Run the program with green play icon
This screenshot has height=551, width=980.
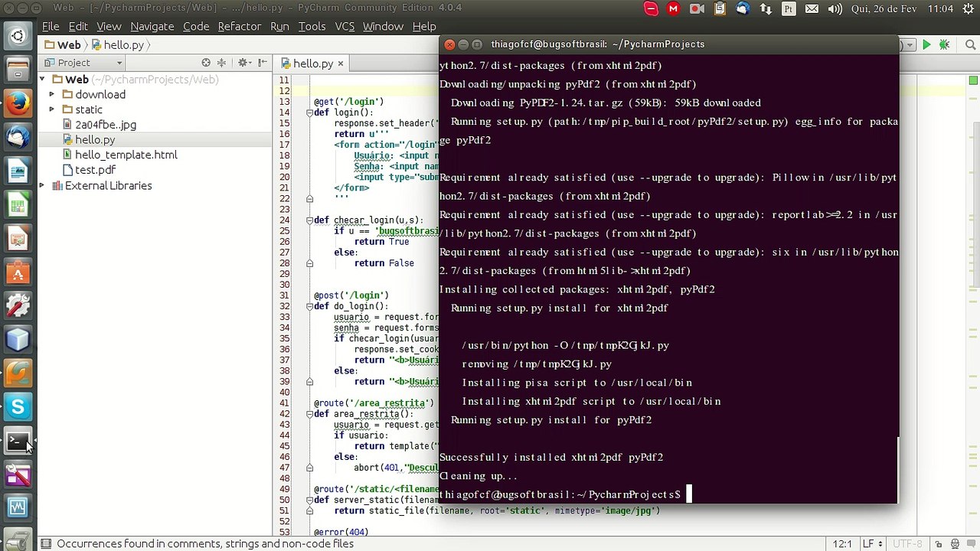click(x=926, y=45)
